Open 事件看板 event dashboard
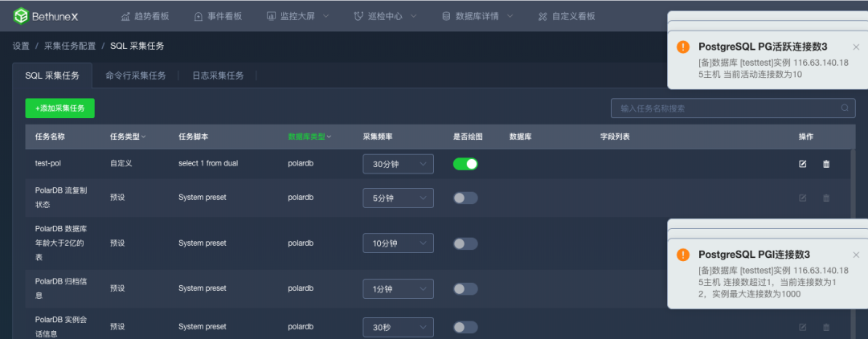868x339 pixels. tap(218, 17)
